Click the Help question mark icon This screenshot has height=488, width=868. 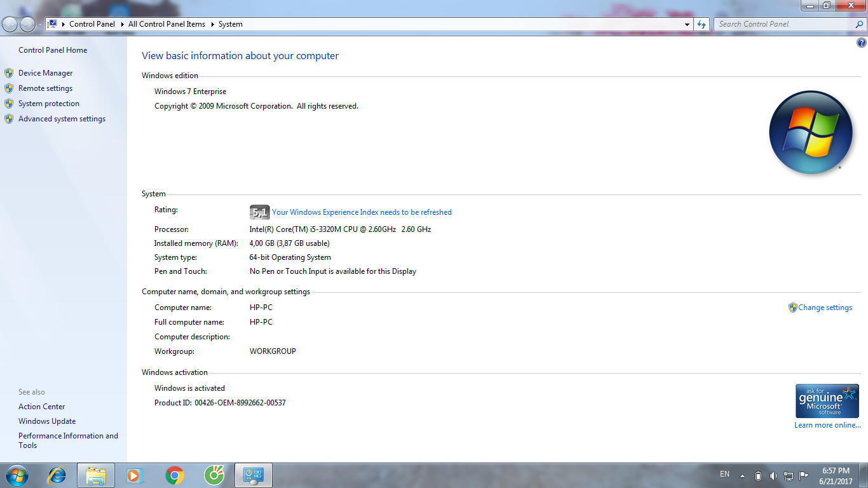[x=862, y=43]
